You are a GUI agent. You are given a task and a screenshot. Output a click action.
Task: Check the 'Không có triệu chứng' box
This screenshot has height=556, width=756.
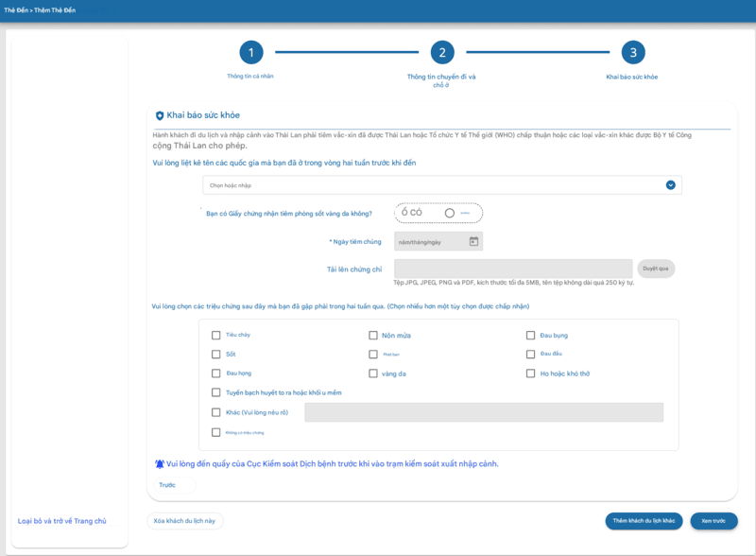coord(216,432)
